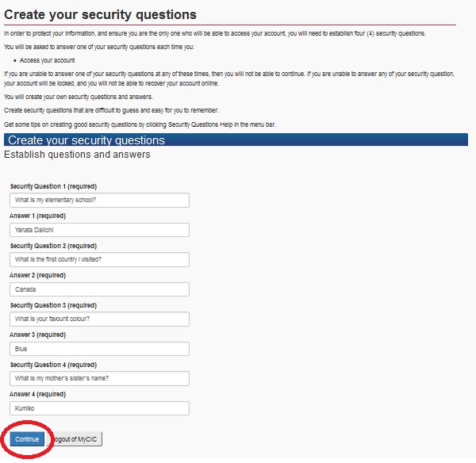
Task: Click the Answer 4 field containing Kumiko
Action: [x=99, y=408]
